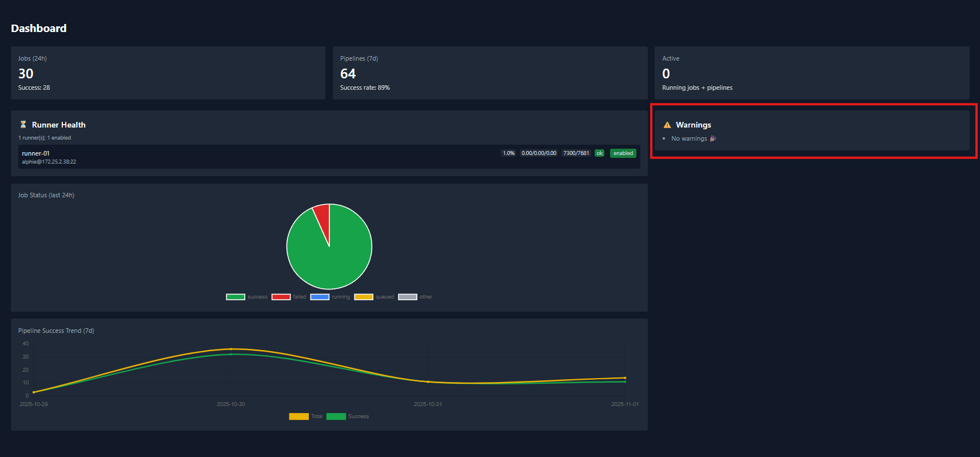Click the ok status badge for runner-01
Image resolution: width=980 pixels, height=457 pixels.
tap(600, 153)
